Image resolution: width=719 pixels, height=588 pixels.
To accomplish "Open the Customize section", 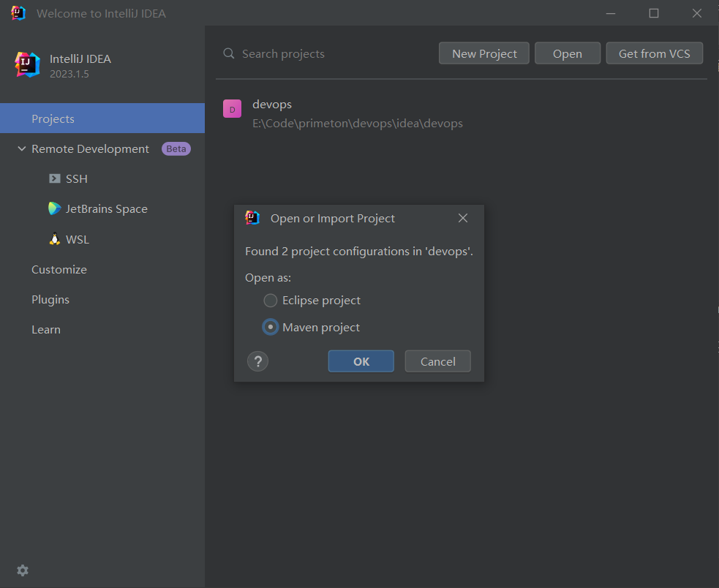I will pos(59,269).
